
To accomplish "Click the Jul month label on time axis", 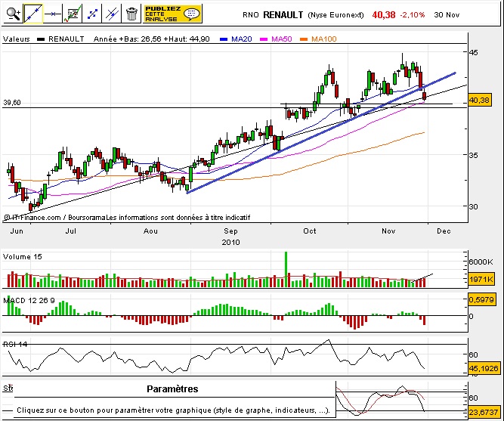I will [71, 231].
